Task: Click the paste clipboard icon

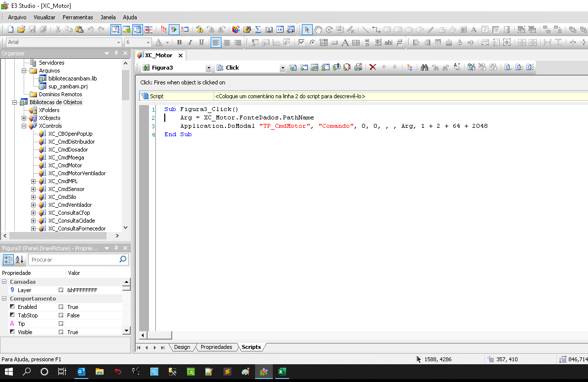Action: (79, 29)
